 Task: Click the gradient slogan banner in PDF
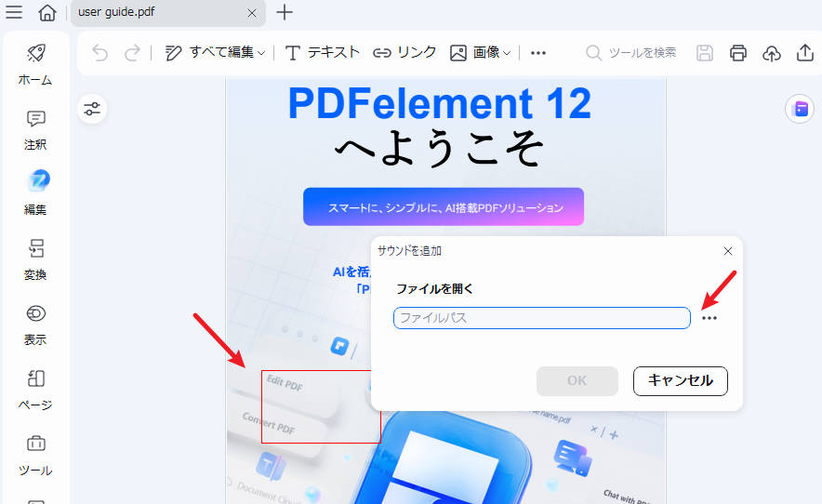444,206
